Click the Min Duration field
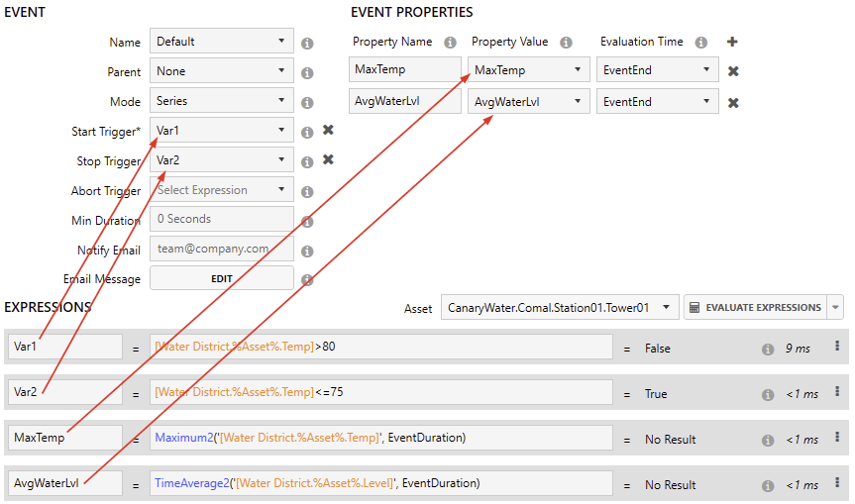 click(x=222, y=219)
